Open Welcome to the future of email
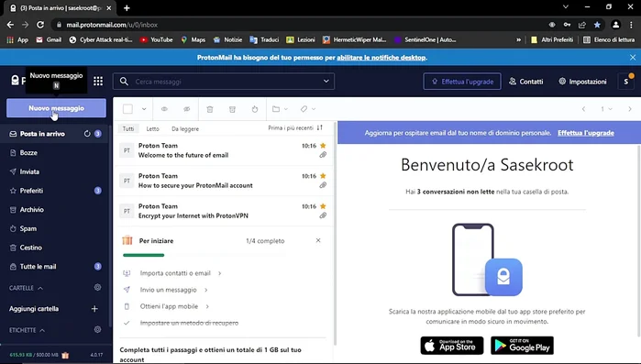This screenshot has height=364, width=641. coord(224,150)
